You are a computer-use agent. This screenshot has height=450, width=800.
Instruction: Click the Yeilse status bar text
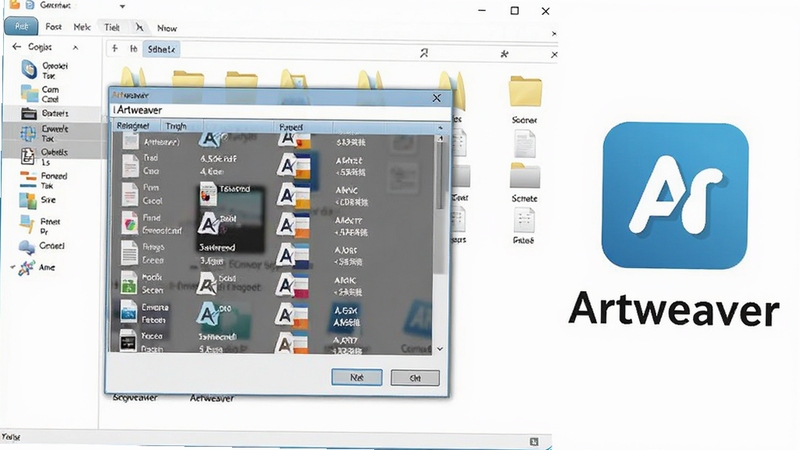pos(11,437)
